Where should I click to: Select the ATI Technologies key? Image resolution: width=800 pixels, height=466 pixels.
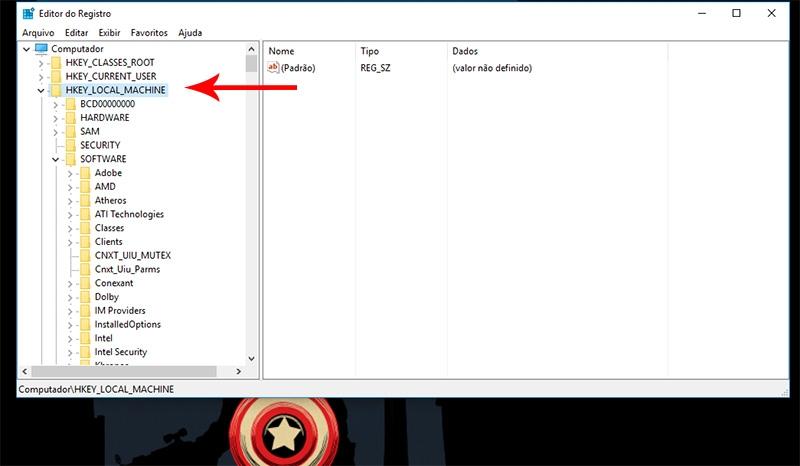pyautogui.click(x=129, y=214)
